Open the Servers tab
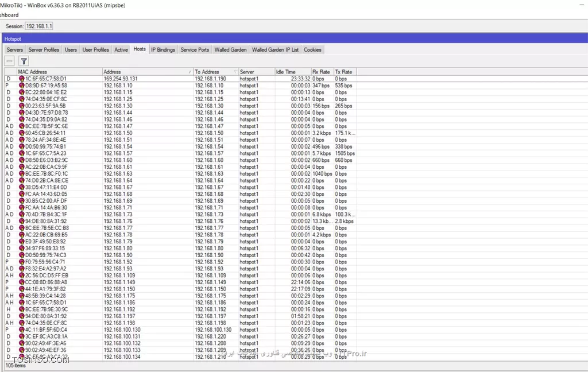The height and width of the screenshot is (372, 588). pyautogui.click(x=14, y=49)
